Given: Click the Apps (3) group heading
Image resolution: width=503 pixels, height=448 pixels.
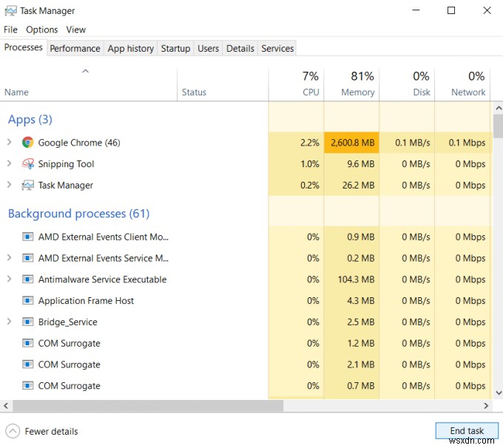Looking at the screenshot, I should pyautogui.click(x=30, y=120).
